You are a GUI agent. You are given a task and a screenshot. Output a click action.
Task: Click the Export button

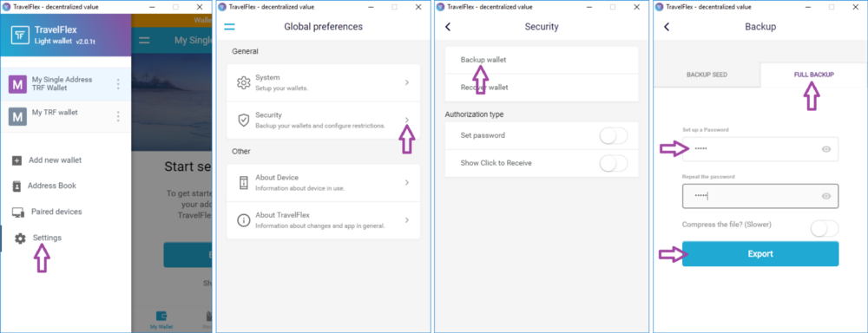click(760, 254)
